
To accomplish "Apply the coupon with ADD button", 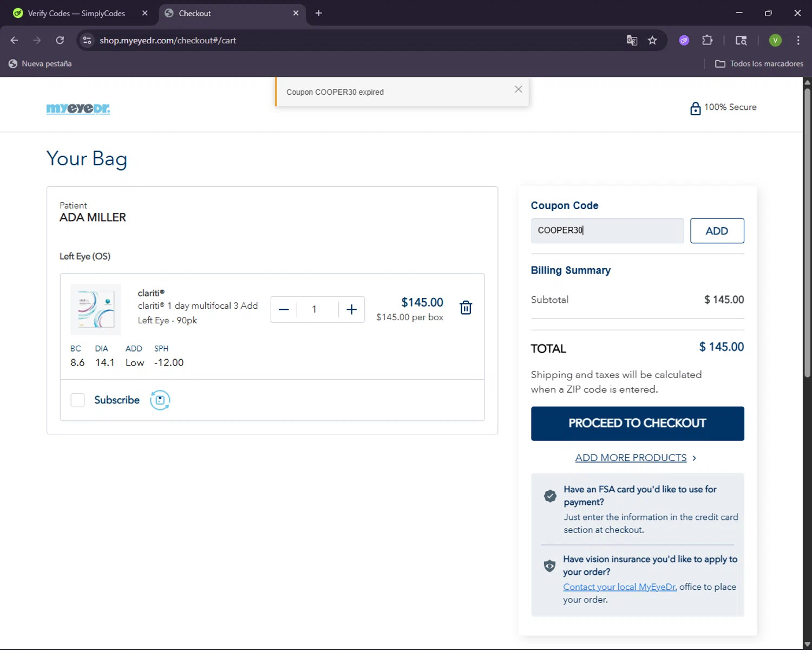I will pyautogui.click(x=717, y=231).
